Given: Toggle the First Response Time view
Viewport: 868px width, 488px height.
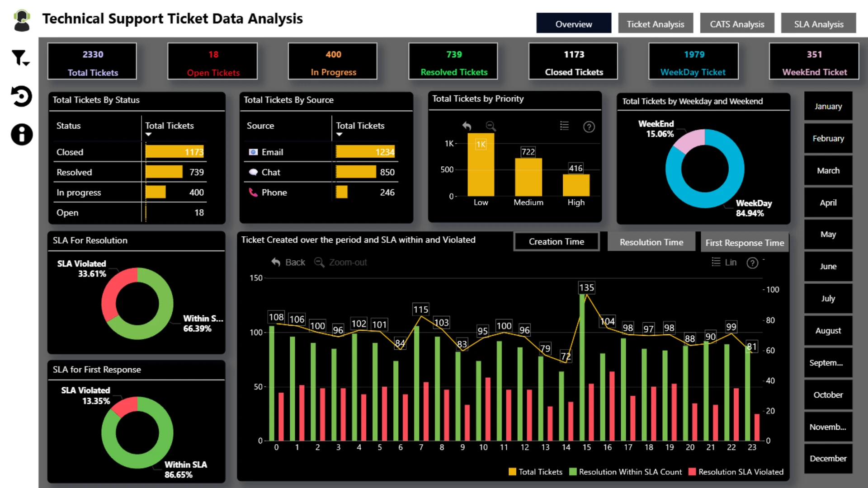Looking at the screenshot, I should [x=744, y=243].
